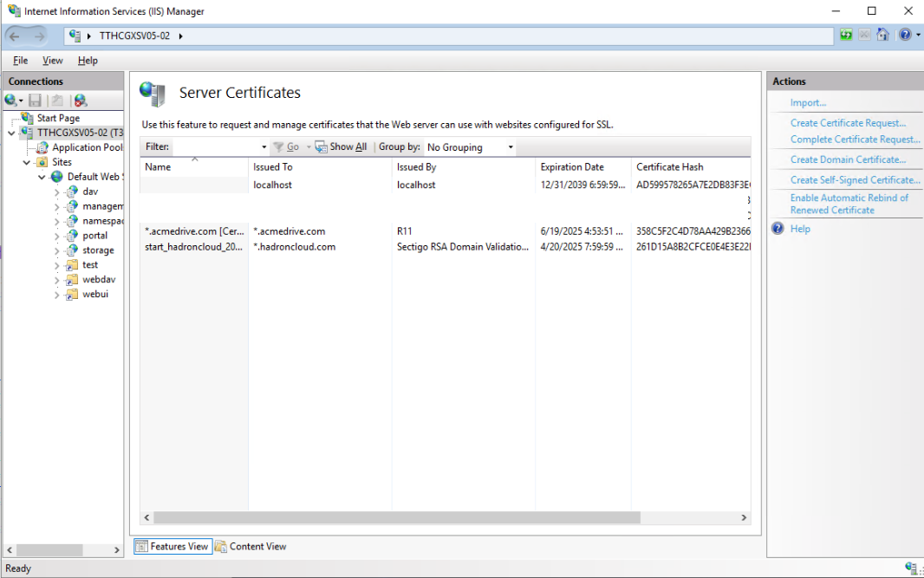The width and height of the screenshot is (924, 578).
Task: Sort by the Issued To column header
Action: (320, 167)
